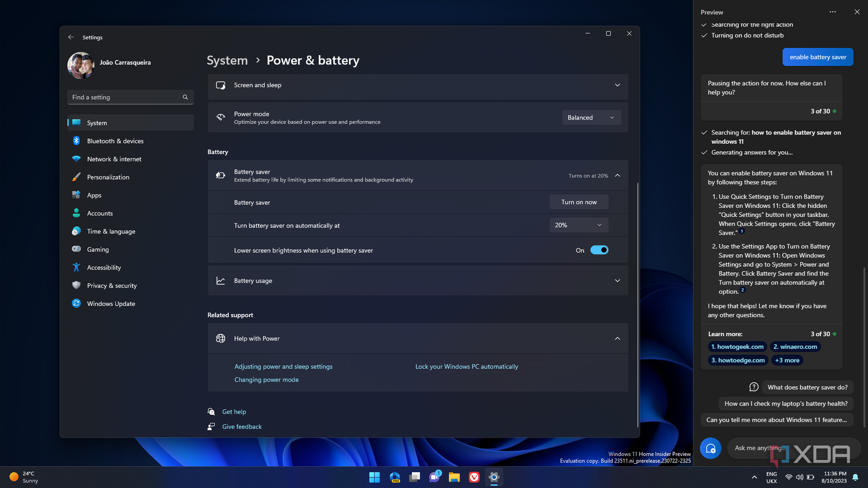Select Bluetooth & devices in sidebar
The width and height of the screenshot is (868, 488).
tap(115, 141)
